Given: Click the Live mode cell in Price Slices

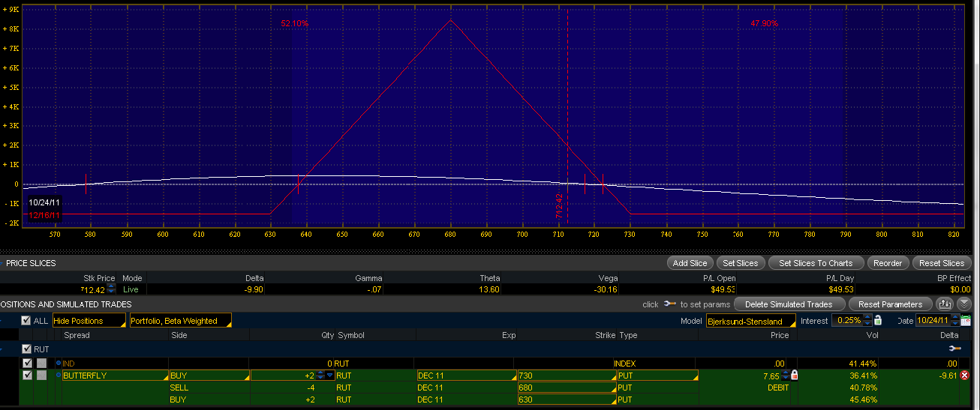Looking at the screenshot, I should pyautogui.click(x=132, y=289).
